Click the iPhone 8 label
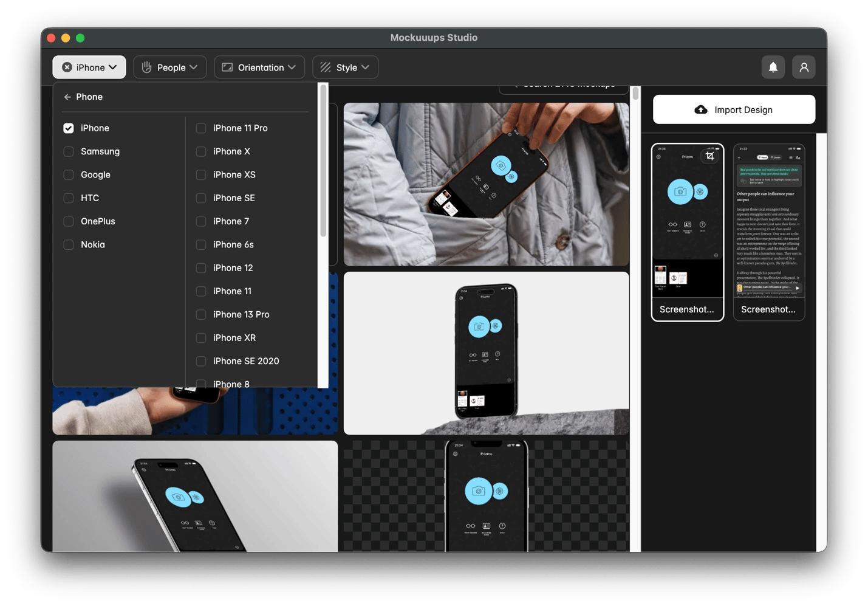Image resolution: width=868 pixels, height=606 pixels. [231, 384]
